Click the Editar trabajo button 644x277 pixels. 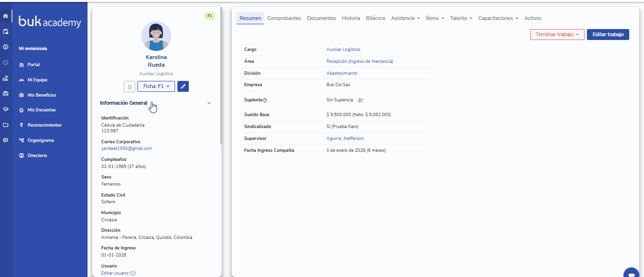click(x=608, y=34)
